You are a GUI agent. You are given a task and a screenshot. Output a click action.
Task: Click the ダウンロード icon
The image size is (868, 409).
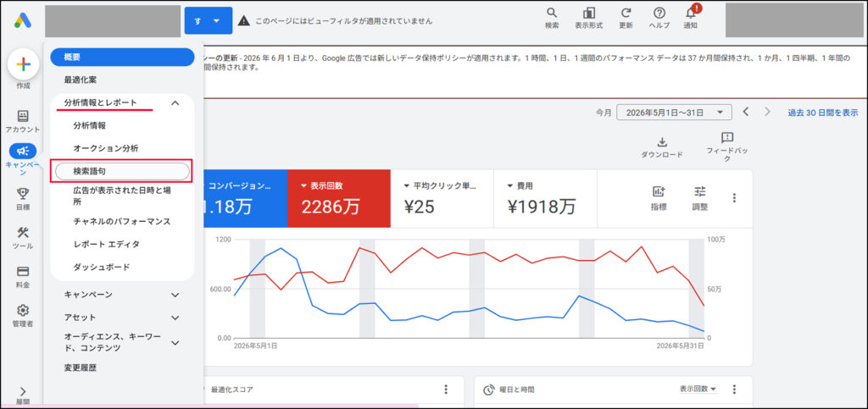click(x=662, y=142)
